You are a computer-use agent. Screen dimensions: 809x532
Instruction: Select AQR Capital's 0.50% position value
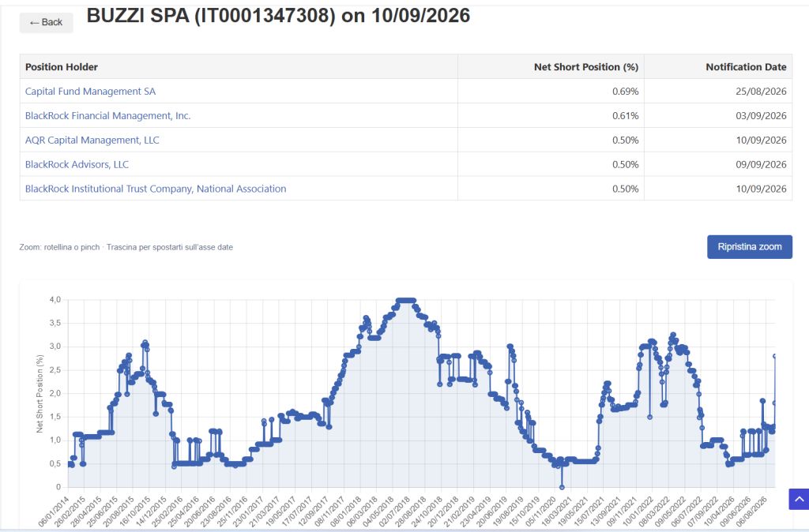pyautogui.click(x=626, y=140)
